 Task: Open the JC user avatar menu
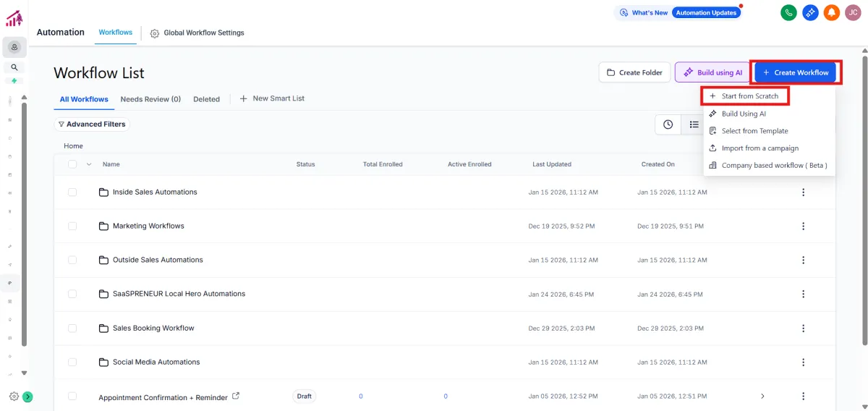853,12
